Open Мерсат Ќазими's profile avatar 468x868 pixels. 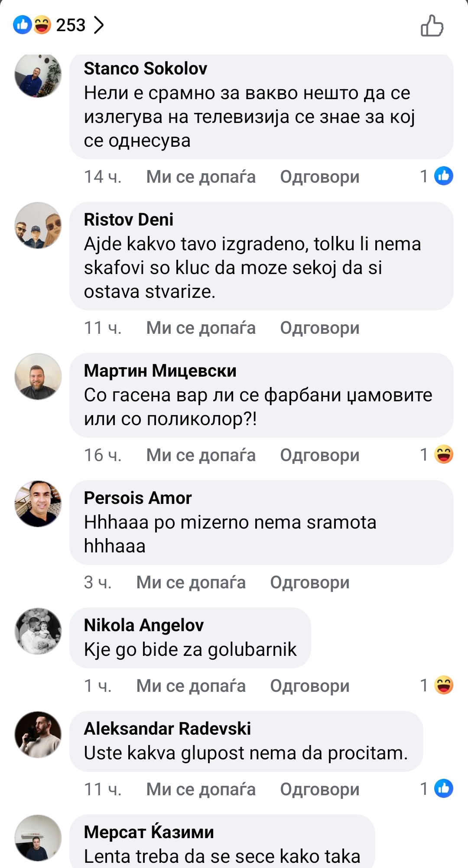[x=38, y=838]
